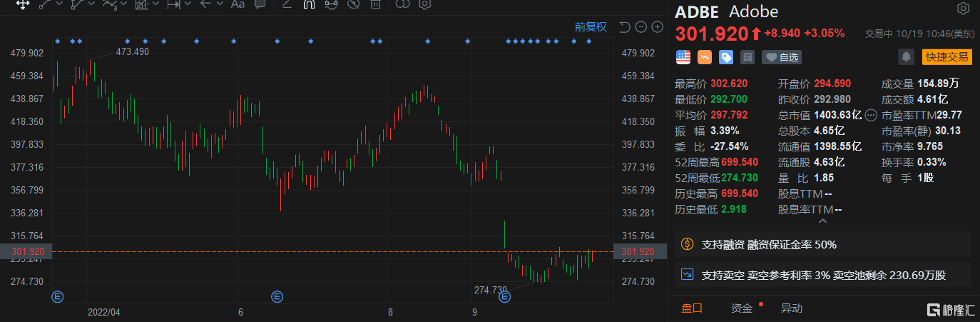Screen dimensions: 980x322
Task: Select the trend line drawing tool
Action: click(45, 4)
